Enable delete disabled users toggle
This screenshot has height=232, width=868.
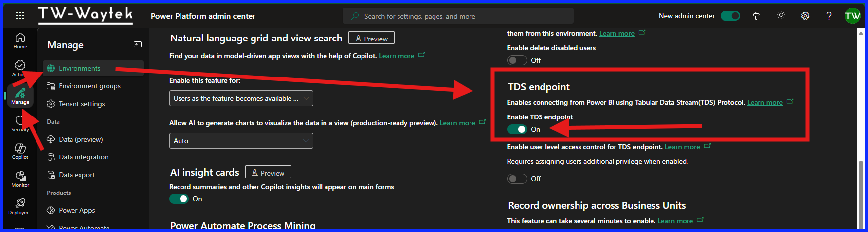click(x=517, y=60)
